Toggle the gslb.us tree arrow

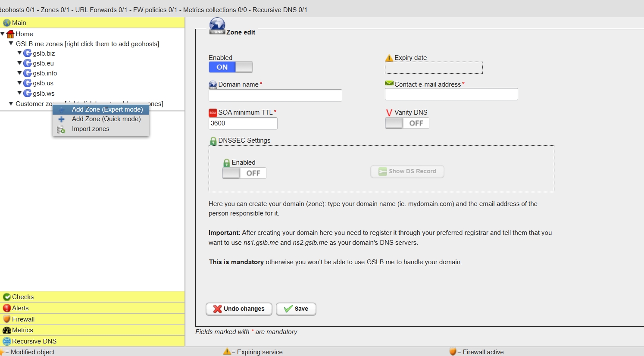tap(19, 83)
